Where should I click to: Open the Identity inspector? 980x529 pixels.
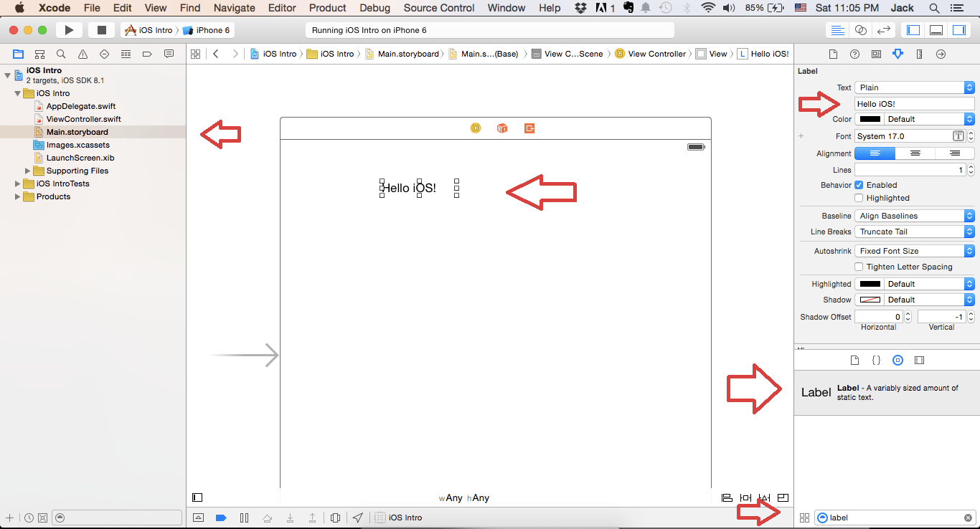pyautogui.click(x=876, y=54)
